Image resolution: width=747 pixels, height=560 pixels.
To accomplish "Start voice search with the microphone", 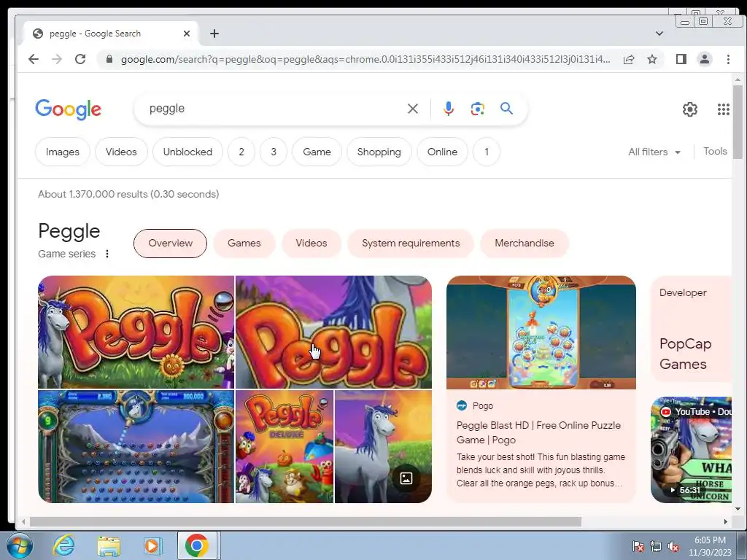I will pos(449,109).
